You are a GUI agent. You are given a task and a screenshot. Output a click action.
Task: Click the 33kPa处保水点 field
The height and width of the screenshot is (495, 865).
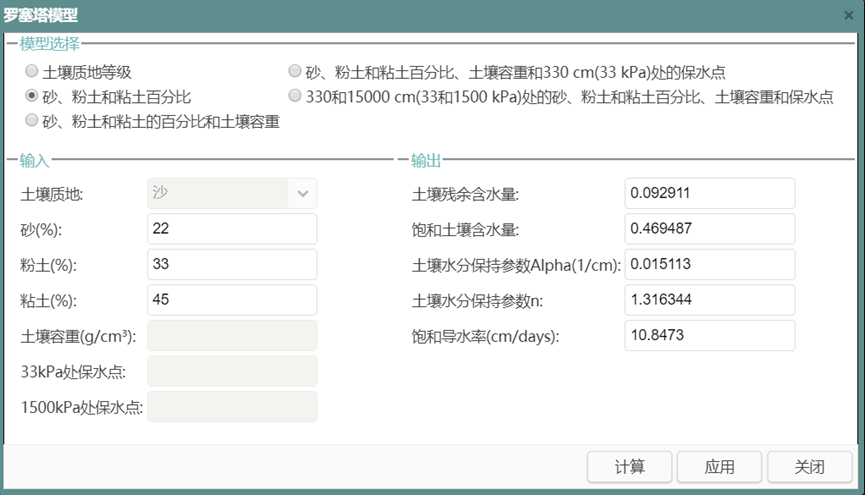[231, 371]
